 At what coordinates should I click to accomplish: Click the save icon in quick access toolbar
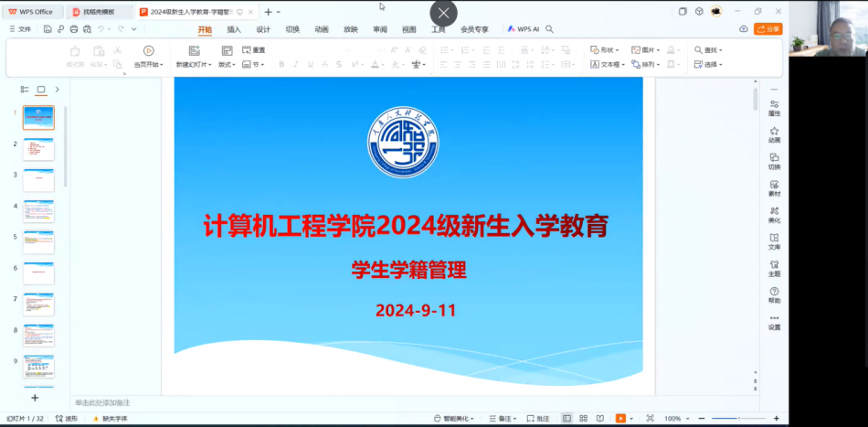tap(48, 28)
